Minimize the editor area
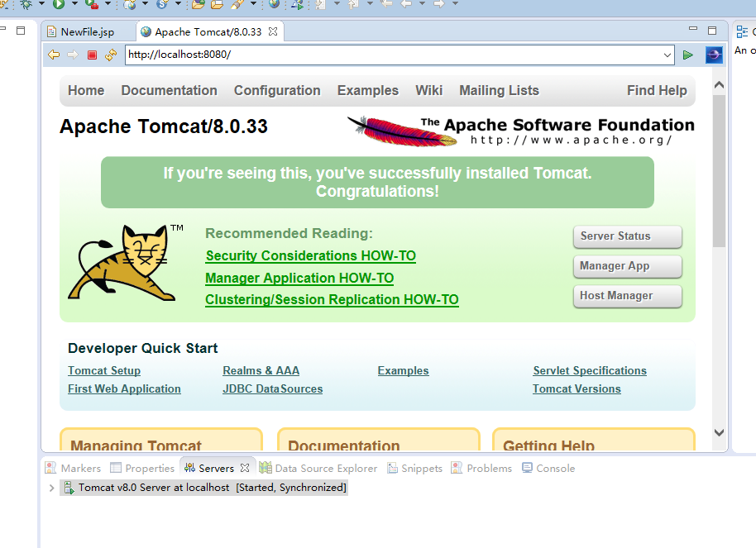The height and width of the screenshot is (548, 756). (693, 28)
